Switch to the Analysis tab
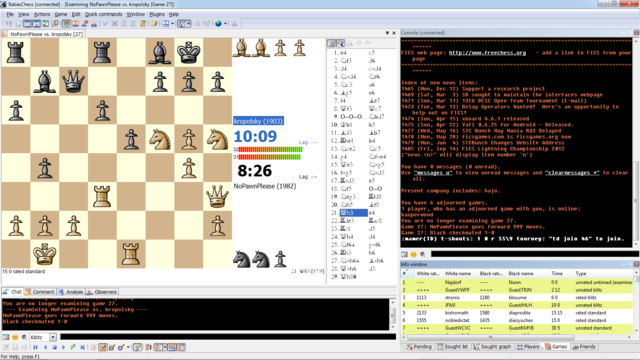This screenshot has height=360, width=640. (x=71, y=292)
